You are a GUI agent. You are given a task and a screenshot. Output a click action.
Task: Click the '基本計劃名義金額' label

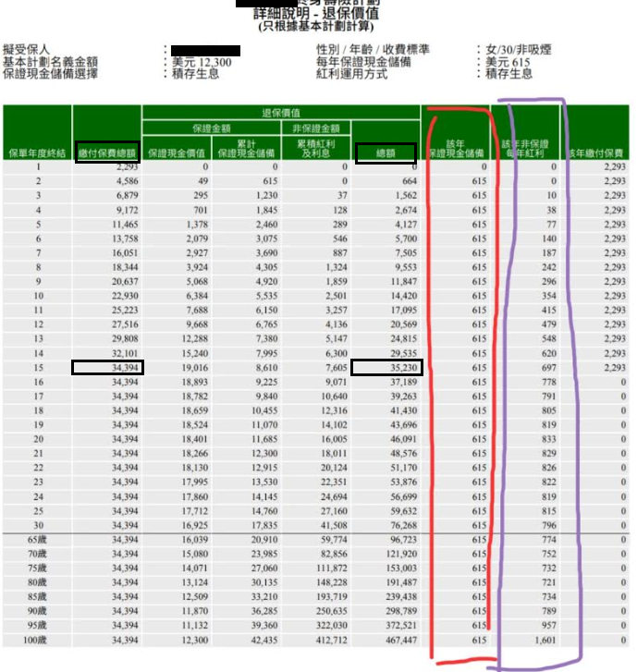click(50, 62)
